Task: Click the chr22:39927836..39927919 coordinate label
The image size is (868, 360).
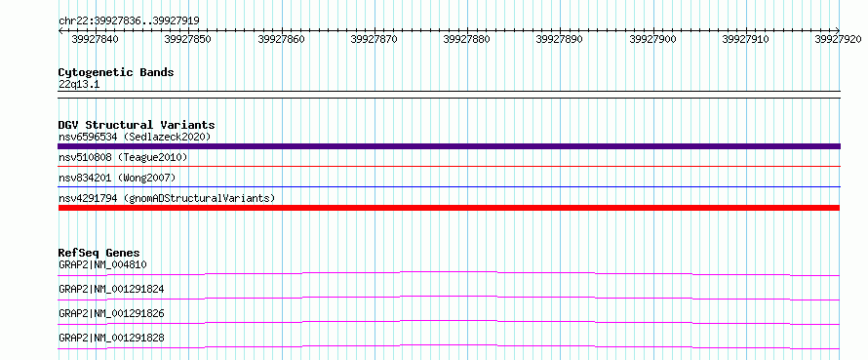Action: pyautogui.click(x=129, y=21)
